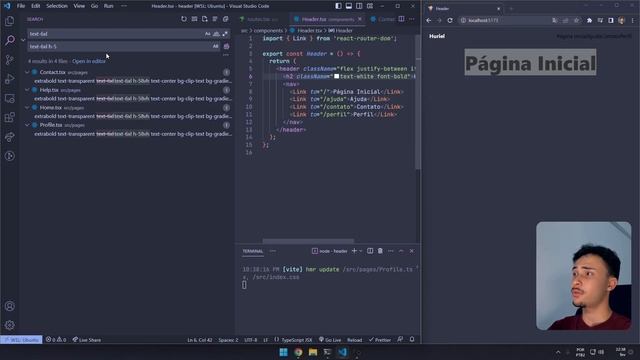This screenshot has height=360, width=640.
Task: Open terminal launch profile dropdown
Action: click(361, 251)
